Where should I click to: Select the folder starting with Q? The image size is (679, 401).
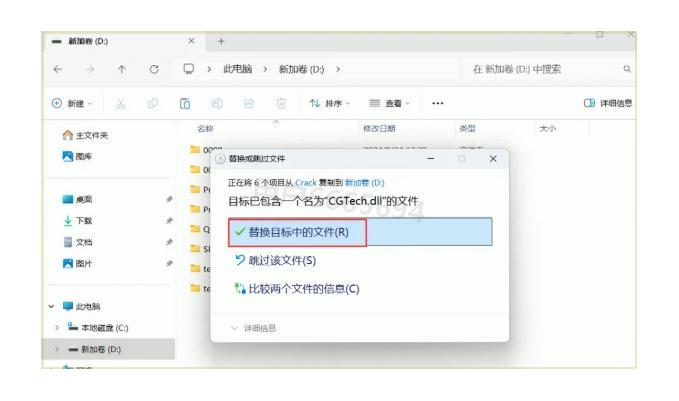(x=200, y=229)
